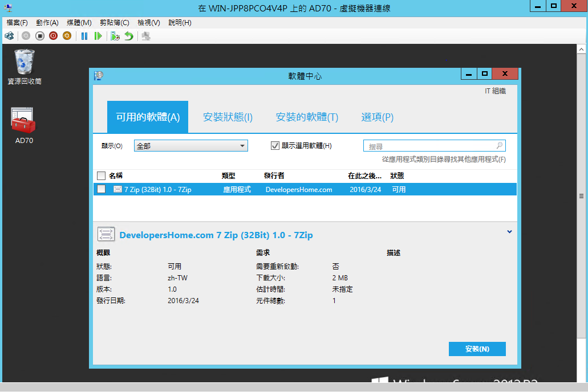This screenshot has width=588, height=392.
Task: Switch to the 可用的軟體(A) tab
Action: click(x=148, y=117)
